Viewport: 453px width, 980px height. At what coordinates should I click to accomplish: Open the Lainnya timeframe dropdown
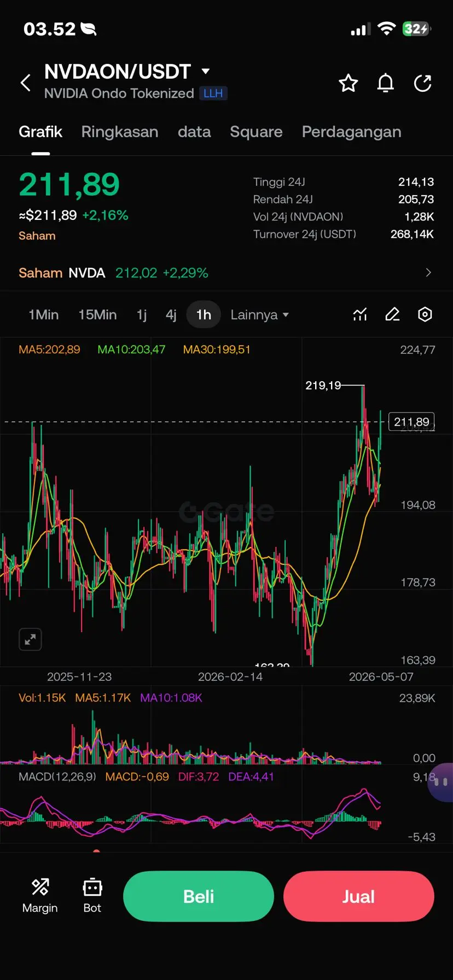(259, 315)
